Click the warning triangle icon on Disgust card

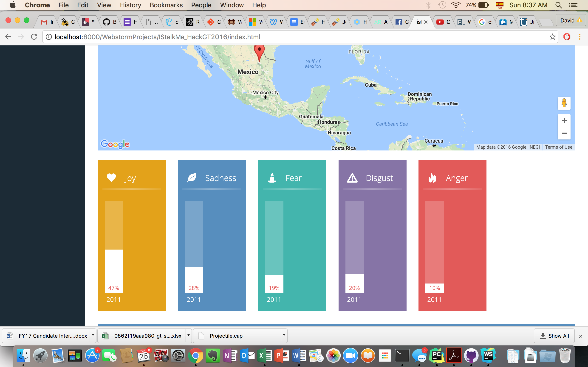tap(352, 178)
